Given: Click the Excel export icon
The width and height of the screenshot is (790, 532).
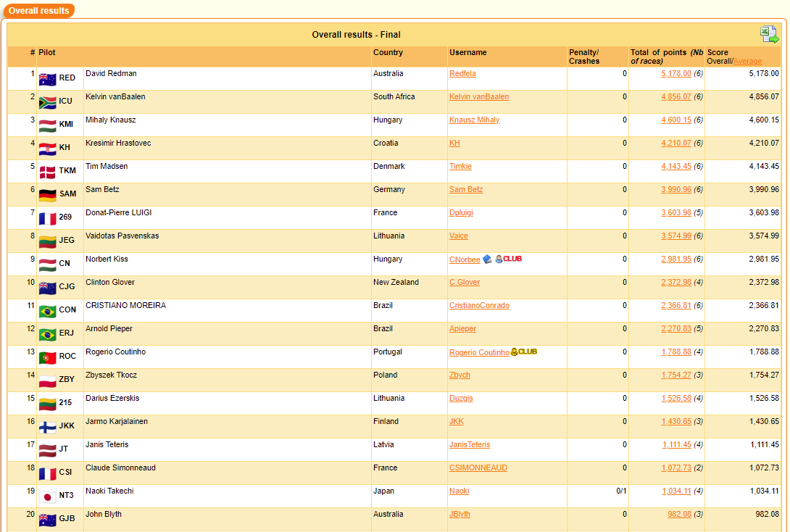Looking at the screenshot, I should pyautogui.click(x=769, y=34).
